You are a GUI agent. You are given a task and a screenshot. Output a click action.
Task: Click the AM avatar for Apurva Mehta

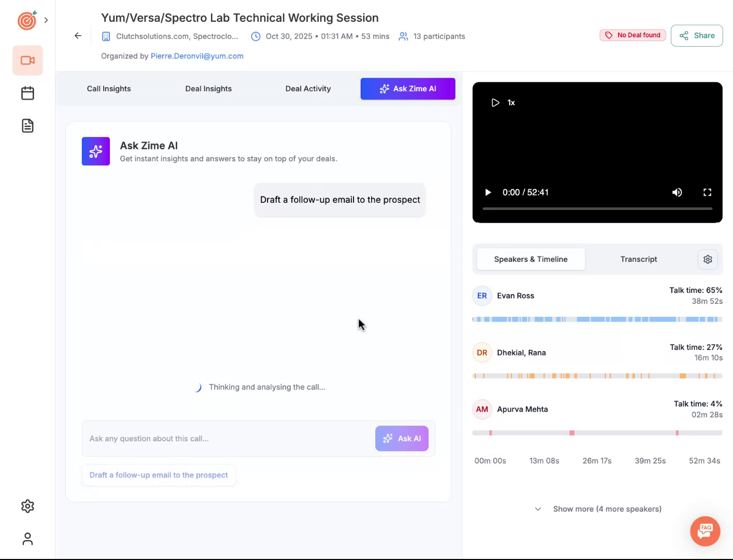pos(482,409)
